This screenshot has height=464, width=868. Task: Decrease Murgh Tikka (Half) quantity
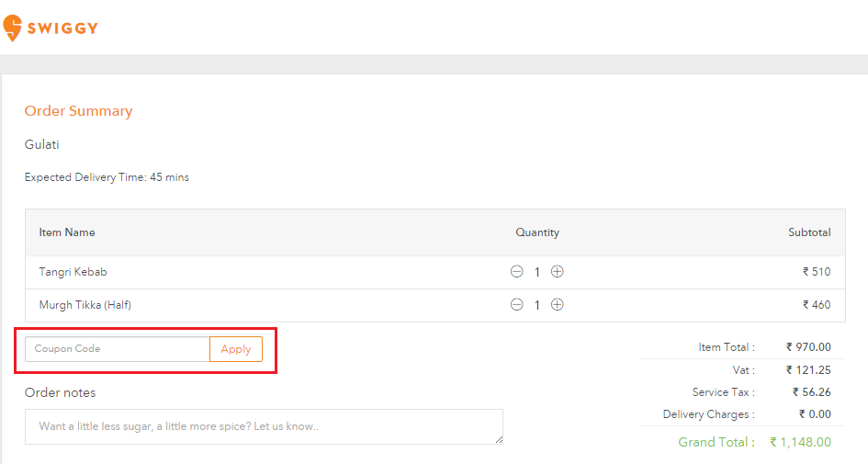[516, 304]
